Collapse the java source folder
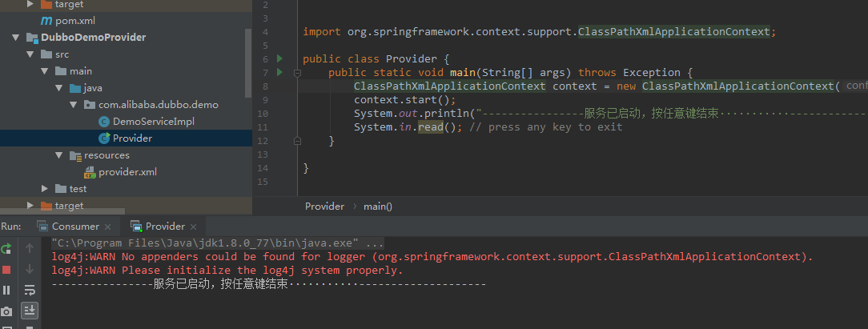 tap(58, 88)
